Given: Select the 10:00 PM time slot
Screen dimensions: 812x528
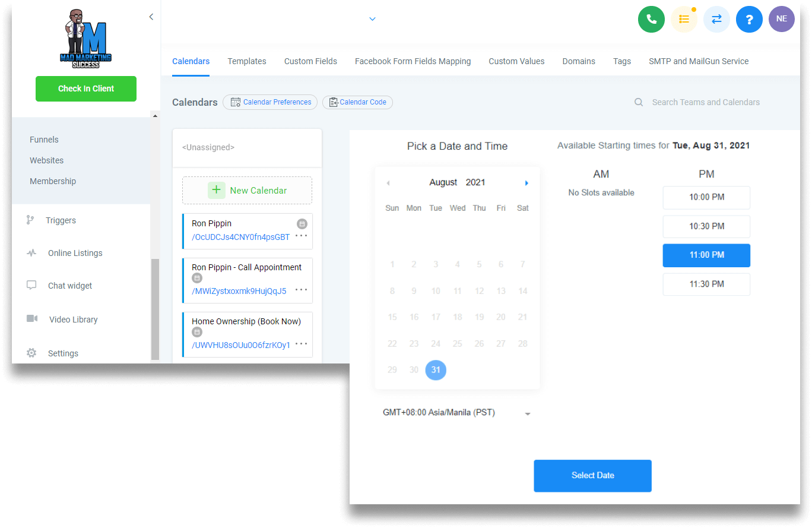Looking at the screenshot, I should 706,197.
